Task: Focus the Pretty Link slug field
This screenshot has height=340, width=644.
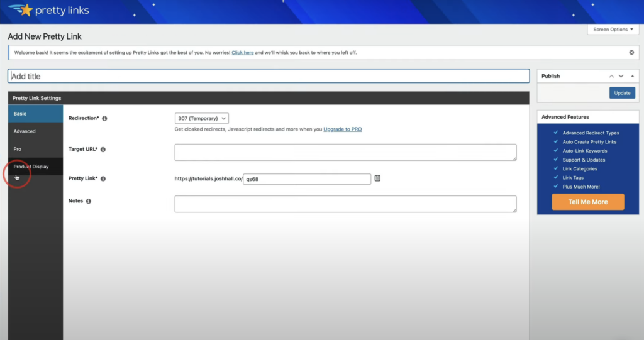Action: (x=307, y=179)
